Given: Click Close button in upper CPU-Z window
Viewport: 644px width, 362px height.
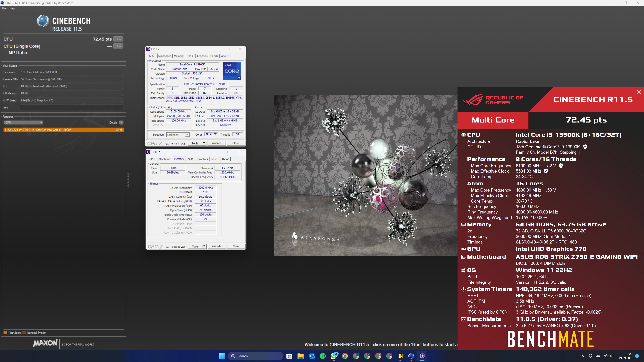Looking at the screenshot, I should (235, 143).
